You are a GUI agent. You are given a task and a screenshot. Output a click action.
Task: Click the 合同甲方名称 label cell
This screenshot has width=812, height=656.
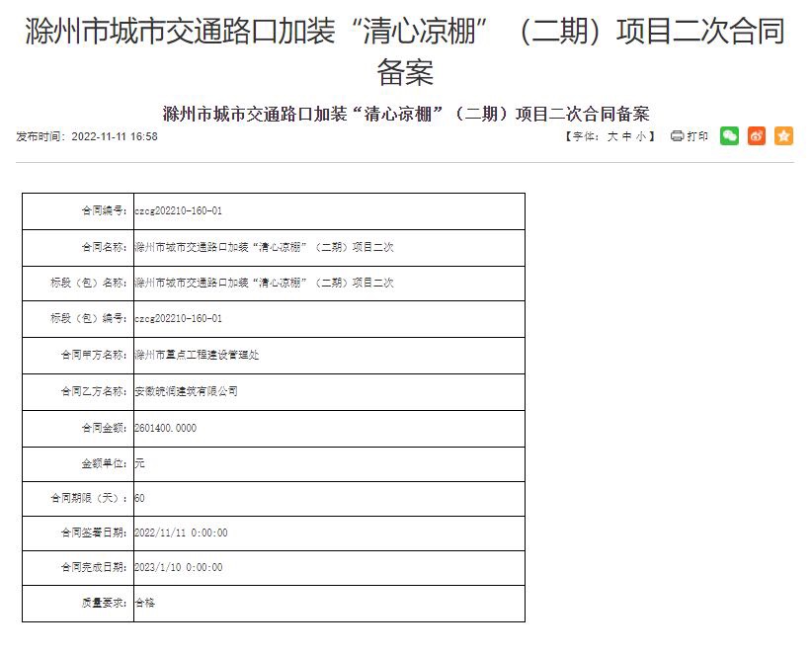click(78, 356)
